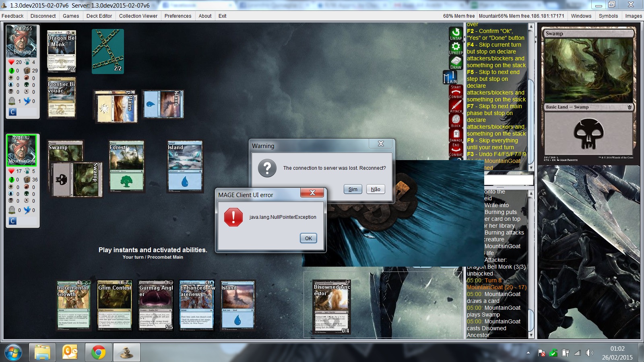Select the Gurmag Angler card in hand
This screenshot has height=362, width=644.
(156, 305)
